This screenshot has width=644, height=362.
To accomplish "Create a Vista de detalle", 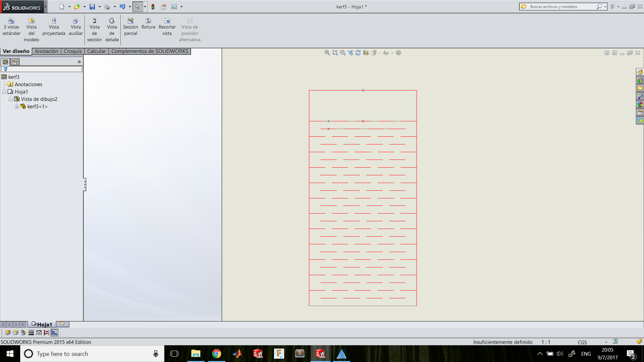I will click(x=112, y=30).
